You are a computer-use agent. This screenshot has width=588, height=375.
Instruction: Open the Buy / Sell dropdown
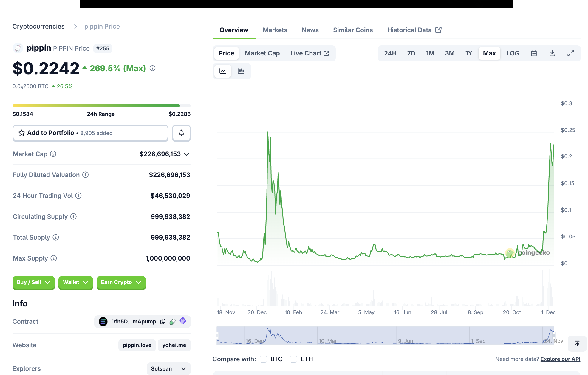33,282
